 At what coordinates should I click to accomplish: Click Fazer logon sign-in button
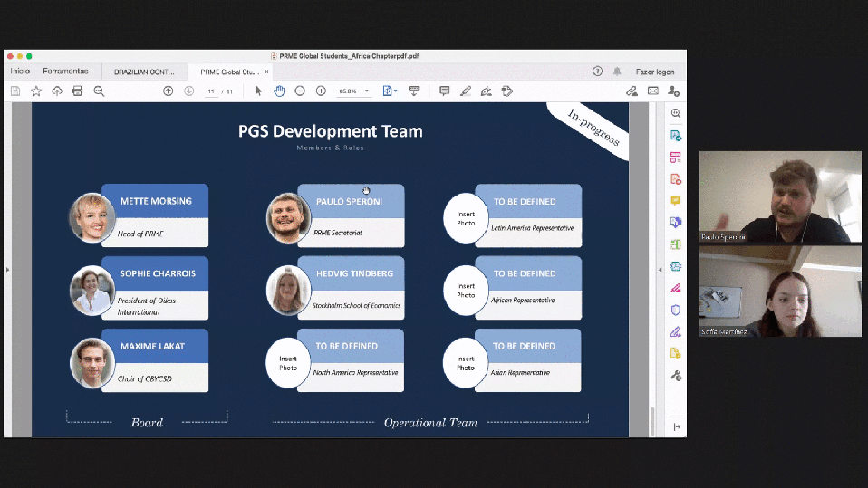[655, 72]
